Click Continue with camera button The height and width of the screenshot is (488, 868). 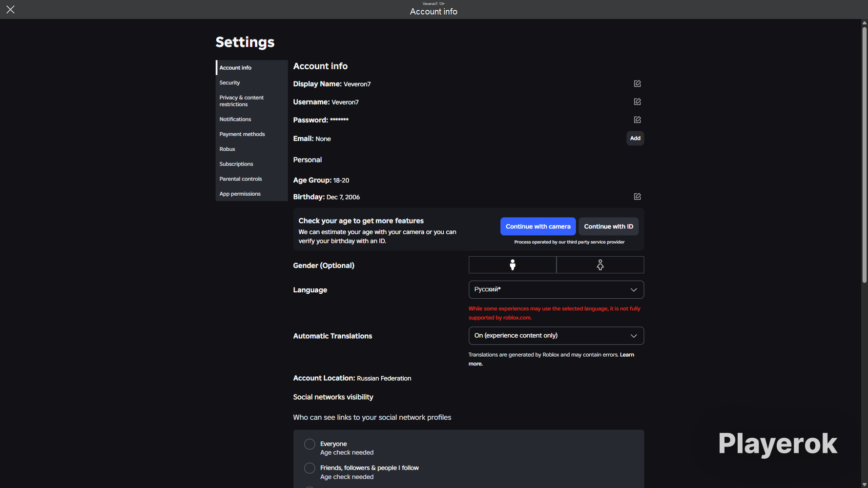coord(538,226)
